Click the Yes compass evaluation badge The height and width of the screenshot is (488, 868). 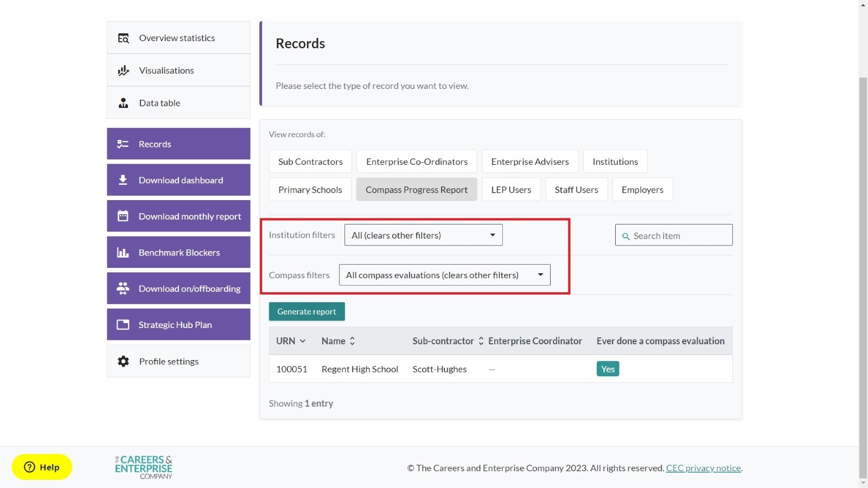608,369
